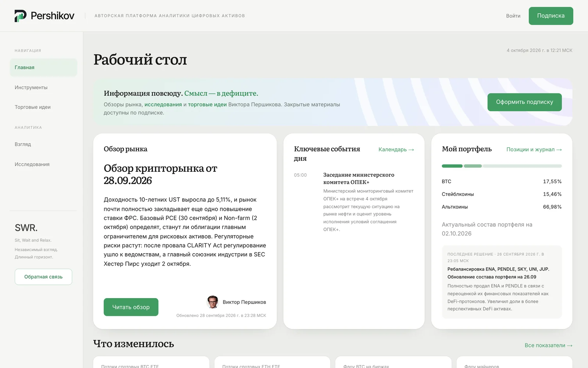Click the Pershikov logo icon
This screenshot has width=588, height=368.
pyautogui.click(x=21, y=16)
